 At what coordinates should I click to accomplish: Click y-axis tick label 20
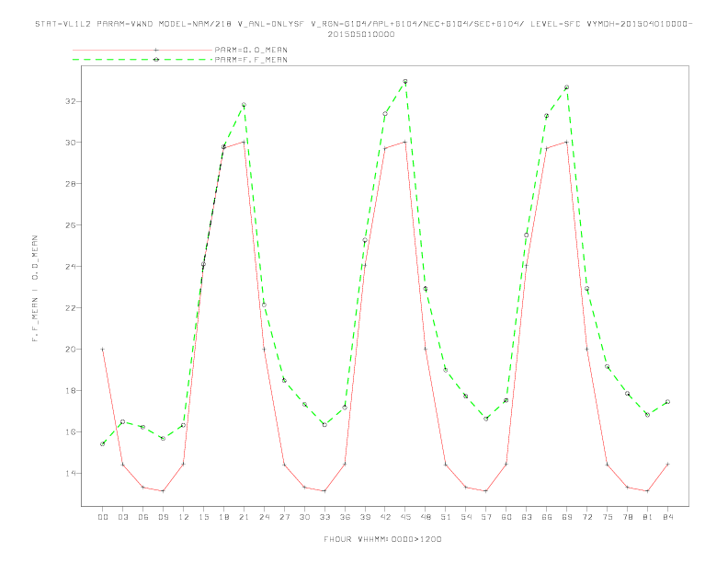(71, 350)
